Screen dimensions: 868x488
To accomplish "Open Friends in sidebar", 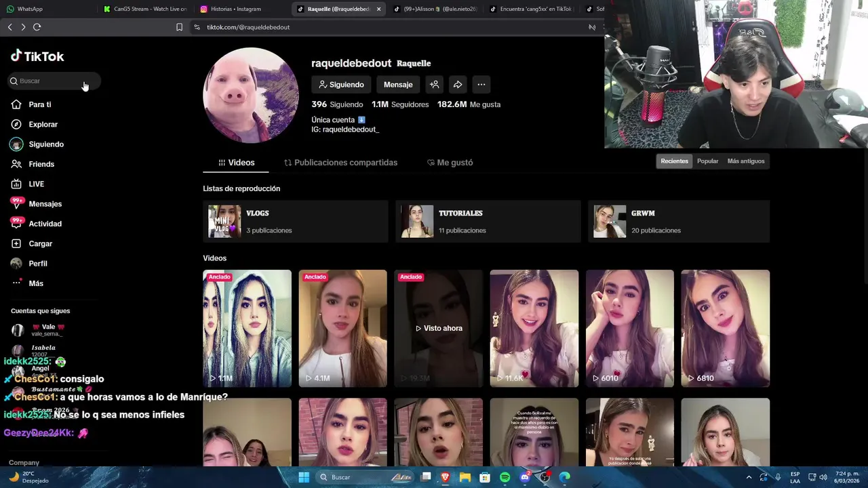I will point(41,164).
